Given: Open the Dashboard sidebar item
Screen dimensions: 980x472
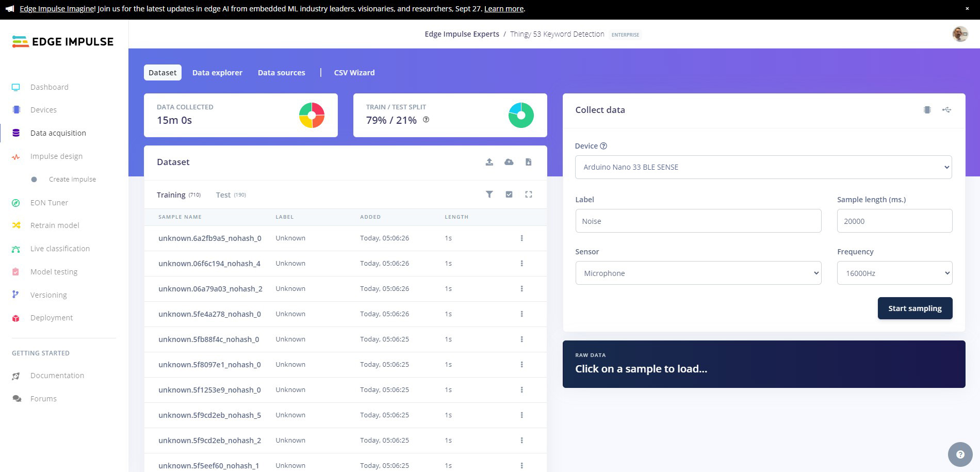Looking at the screenshot, I should tap(49, 87).
